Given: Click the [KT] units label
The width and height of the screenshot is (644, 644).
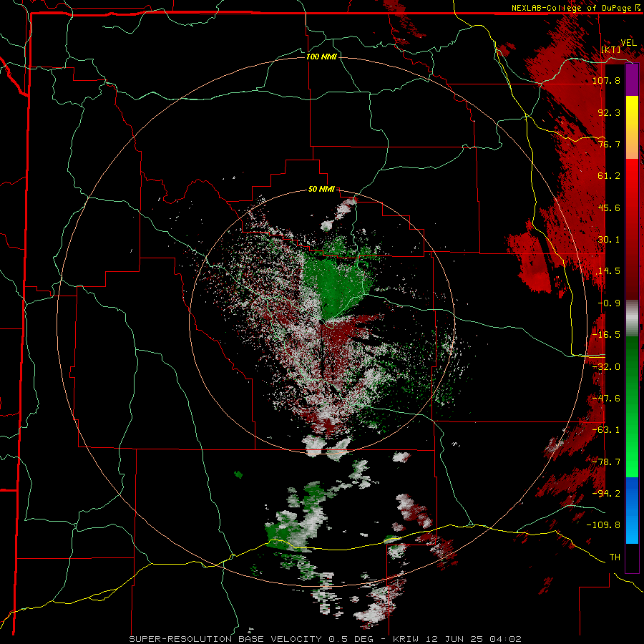Looking at the screenshot, I should (x=611, y=49).
